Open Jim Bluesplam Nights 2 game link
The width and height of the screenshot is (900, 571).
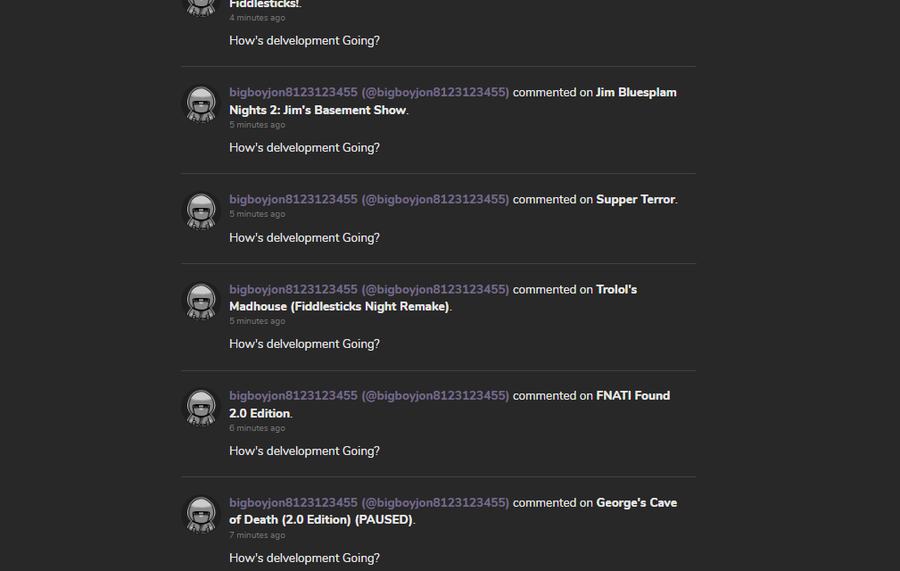(x=453, y=101)
